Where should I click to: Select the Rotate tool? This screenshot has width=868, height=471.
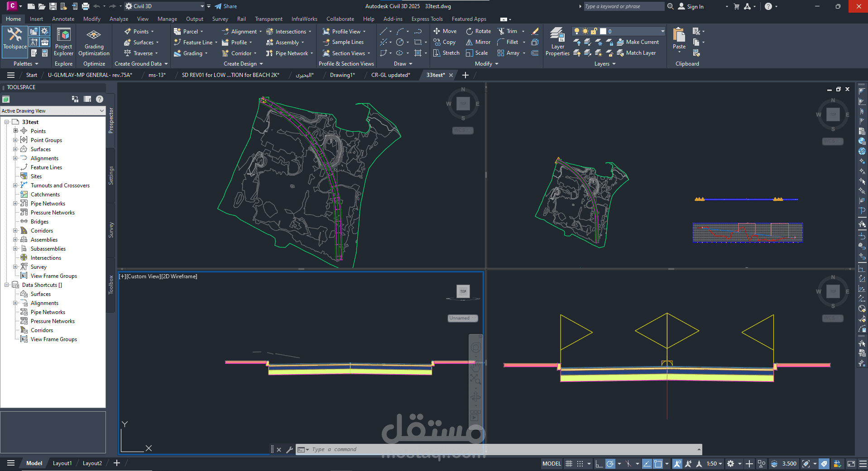click(x=479, y=31)
